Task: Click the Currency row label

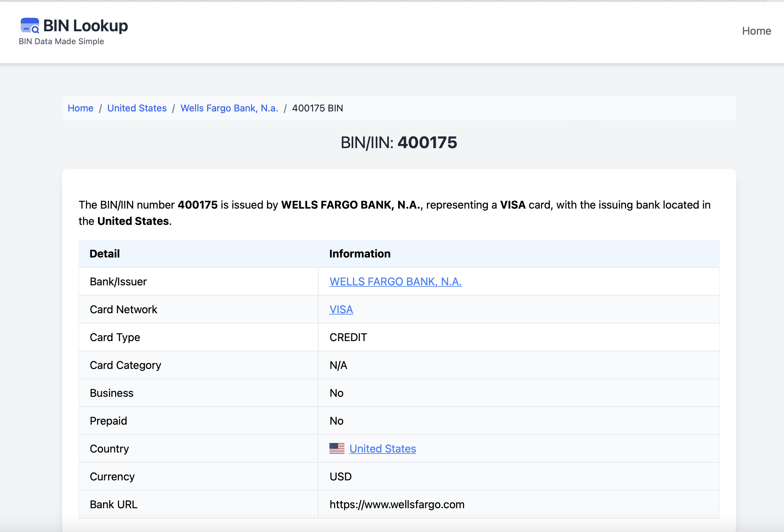Action: coord(112,477)
